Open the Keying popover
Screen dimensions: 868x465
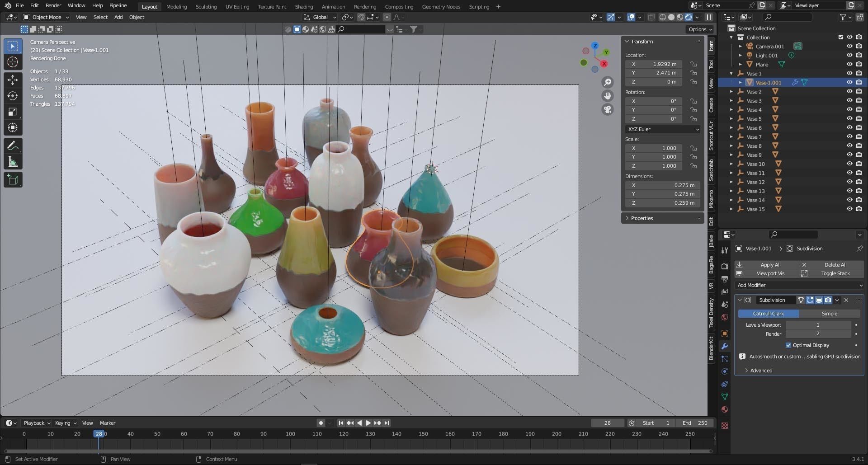pyautogui.click(x=66, y=423)
